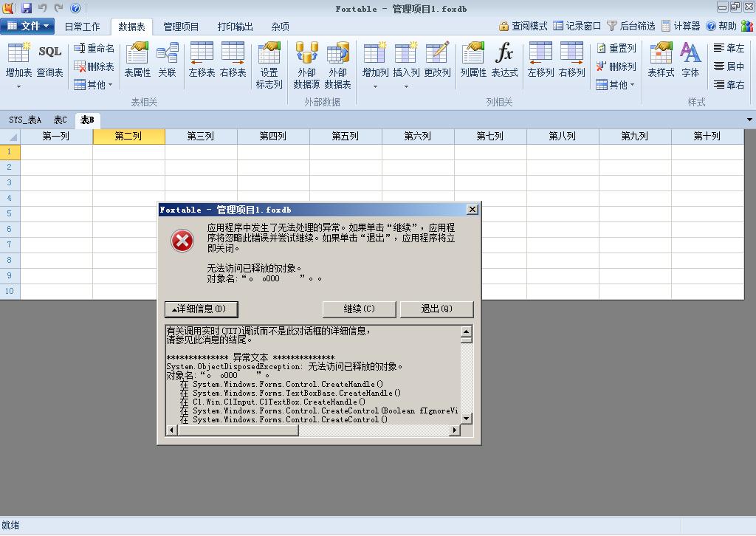
Task: Open 外部数据源 external data source
Action: coord(306,65)
